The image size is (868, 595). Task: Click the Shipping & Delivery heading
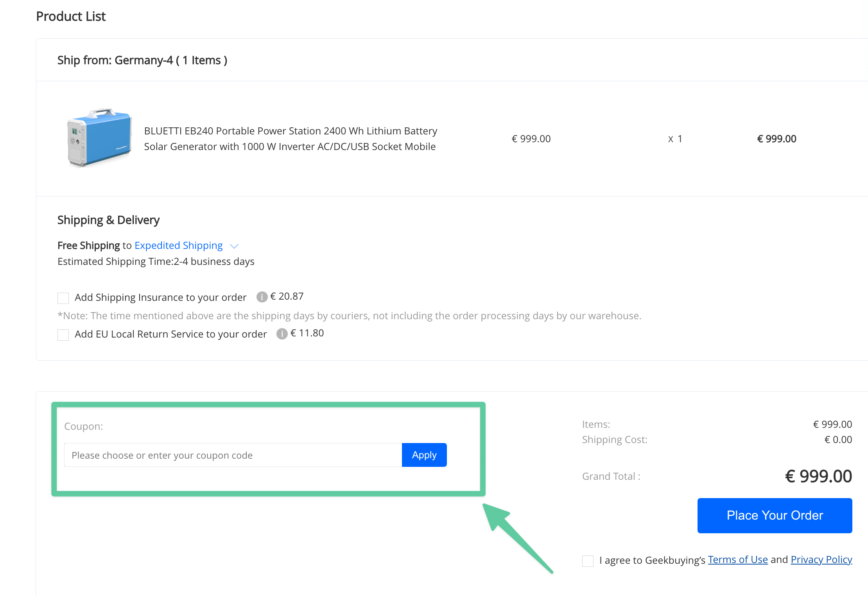pos(108,220)
